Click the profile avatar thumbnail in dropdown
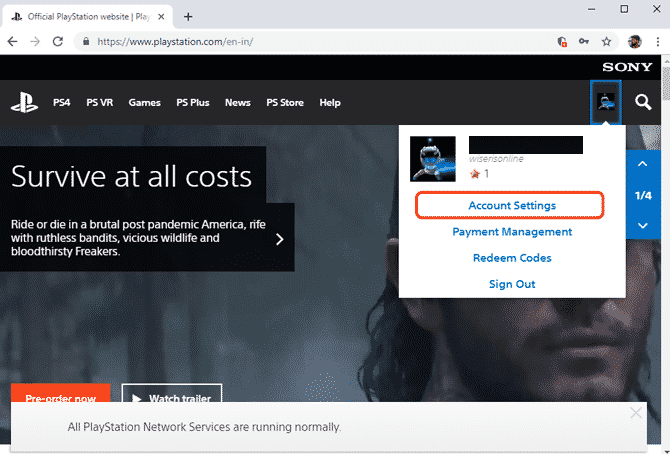The height and width of the screenshot is (454, 670). click(432, 159)
